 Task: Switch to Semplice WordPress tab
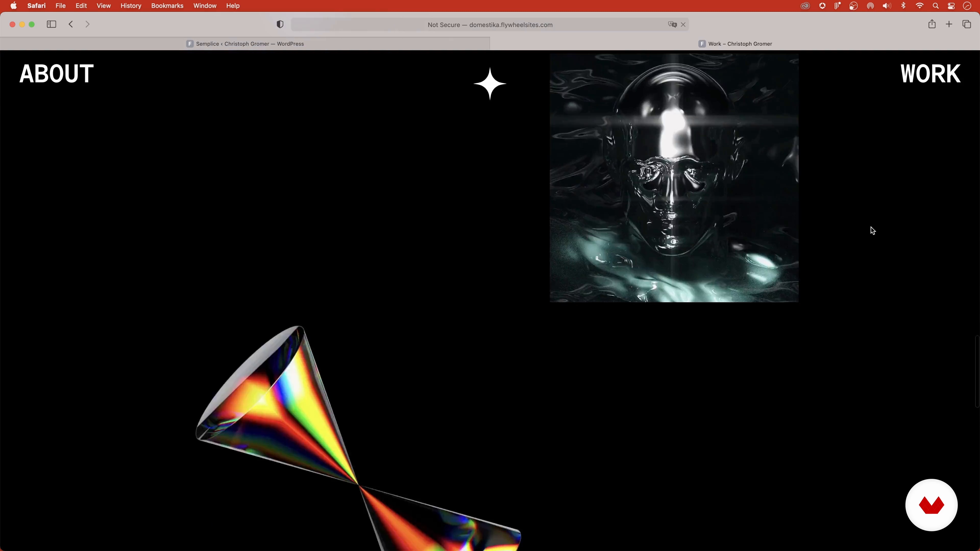245,44
